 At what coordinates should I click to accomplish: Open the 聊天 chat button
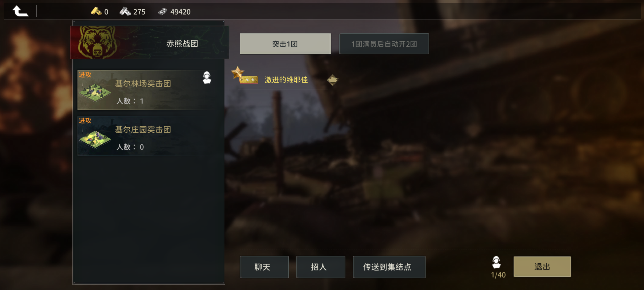tap(264, 267)
